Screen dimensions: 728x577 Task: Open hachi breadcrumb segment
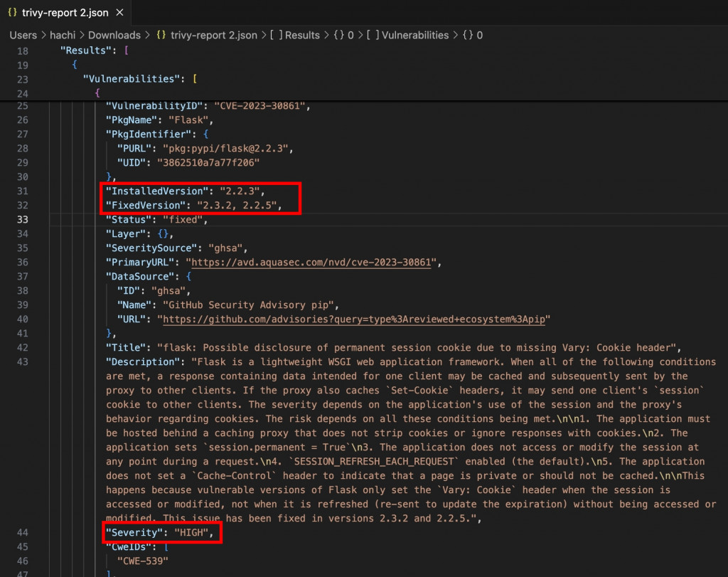(63, 36)
